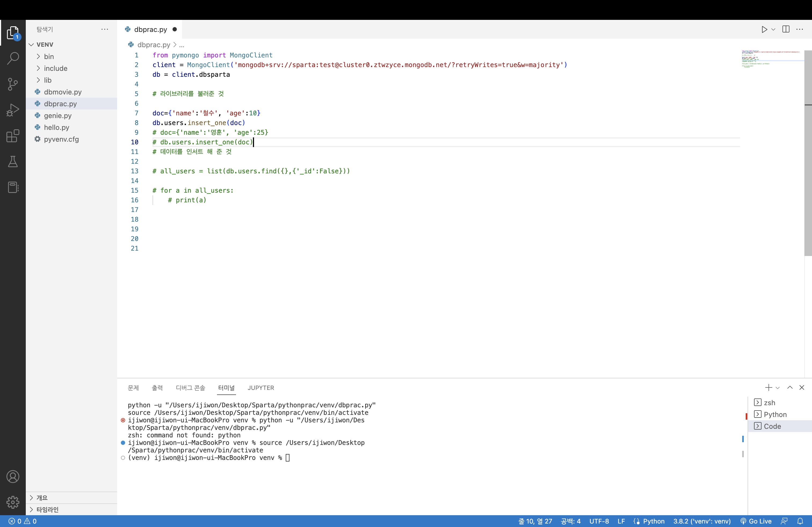The width and height of the screenshot is (812, 527).
Task: Open the run options dropdown arrow
Action: (x=773, y=29)
